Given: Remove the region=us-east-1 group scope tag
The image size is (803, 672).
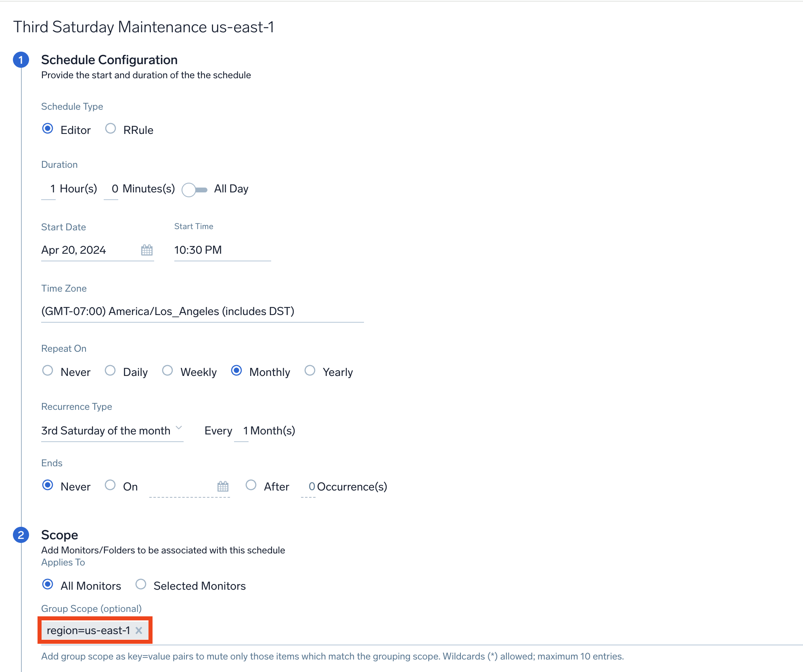Looking at the screenshot, I should coord(139,630).
